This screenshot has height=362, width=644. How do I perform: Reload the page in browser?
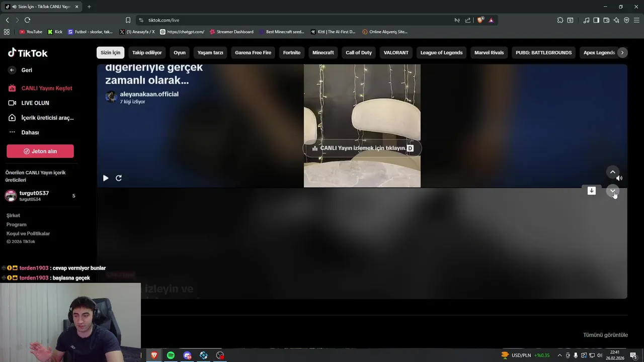click(x=27, y=20)
